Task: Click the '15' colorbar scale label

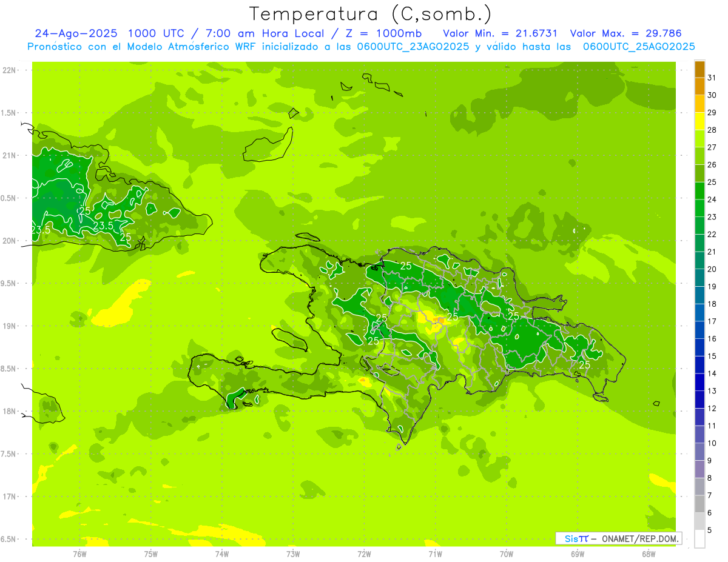Action: 712,356
